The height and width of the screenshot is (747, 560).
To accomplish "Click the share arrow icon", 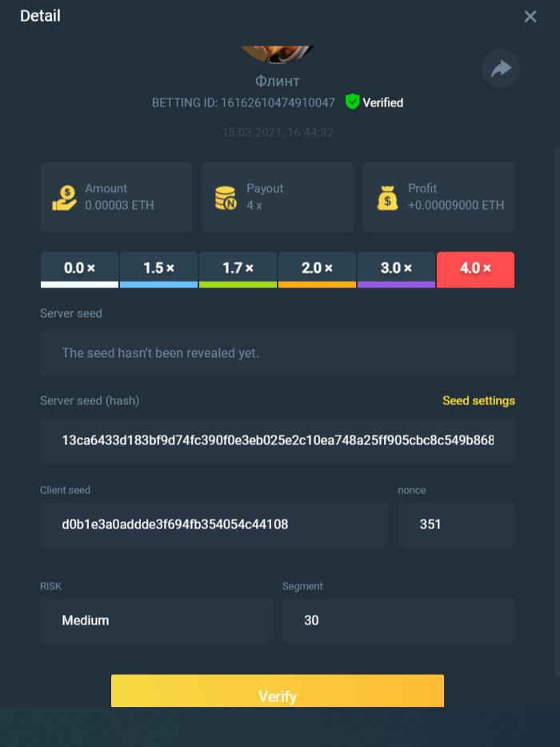I will pos(501,69).
